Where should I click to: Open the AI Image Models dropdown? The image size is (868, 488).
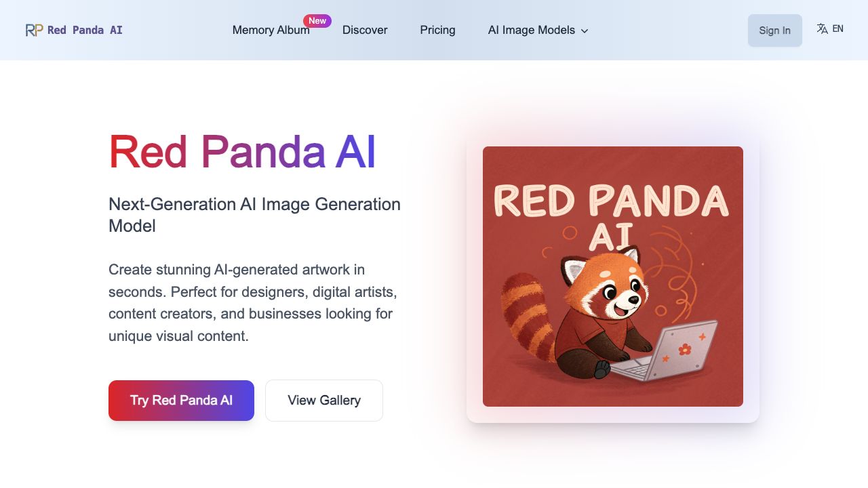[x=531, y=30]
